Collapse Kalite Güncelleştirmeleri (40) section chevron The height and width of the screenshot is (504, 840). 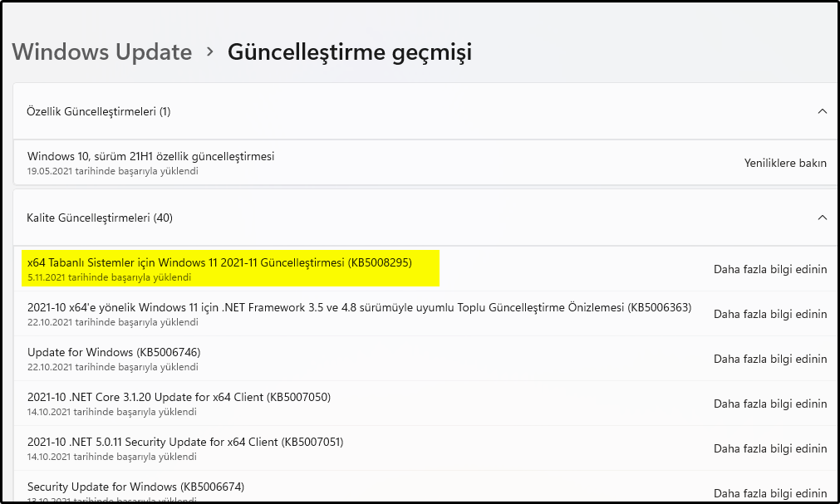coord(823,218)
